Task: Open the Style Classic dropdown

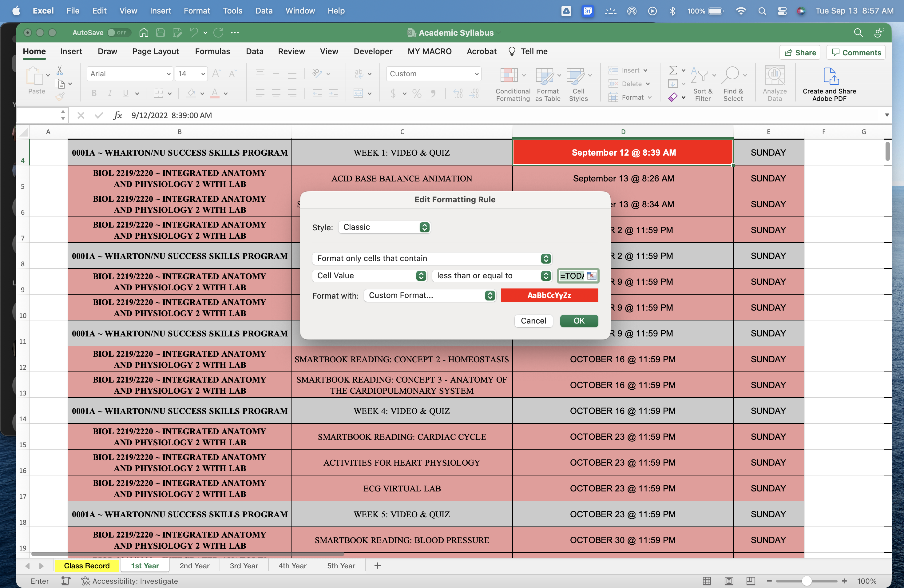Action: 384,227
